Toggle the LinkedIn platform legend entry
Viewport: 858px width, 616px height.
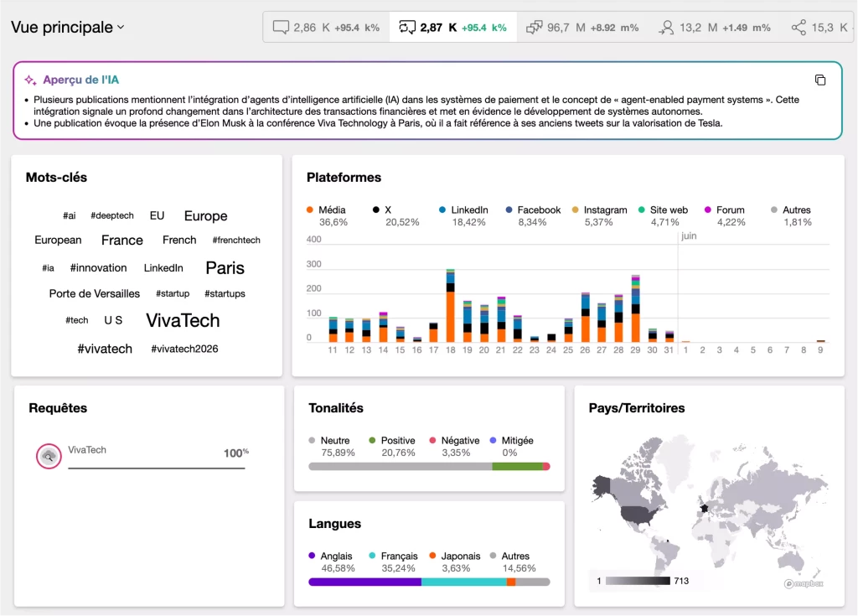pyautogui.click(x=463, y=215)
